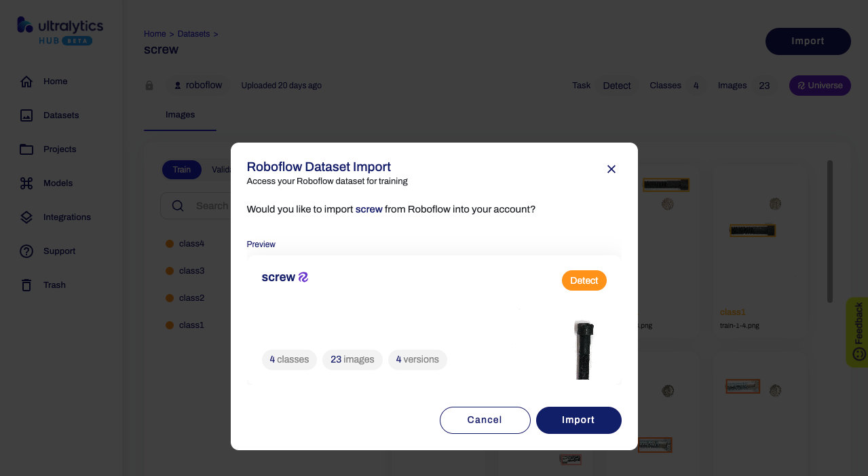868x476 pixels.
Task: Click the screw link in the question
Action: 369,209
